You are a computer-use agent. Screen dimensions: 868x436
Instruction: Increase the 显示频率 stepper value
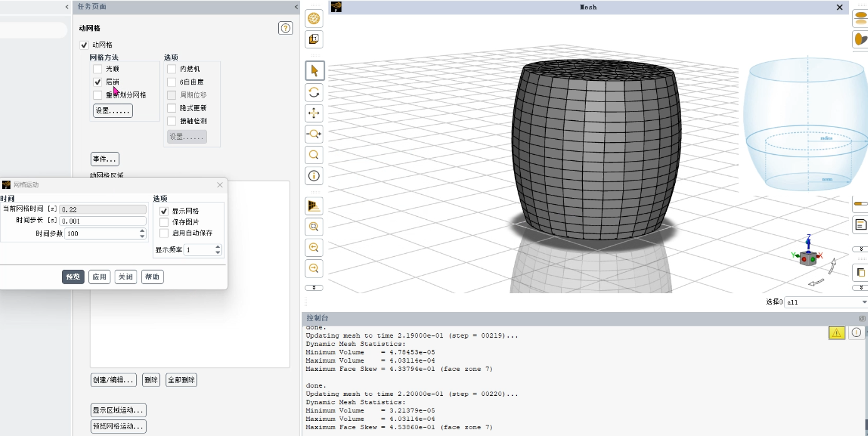(218, 247)
